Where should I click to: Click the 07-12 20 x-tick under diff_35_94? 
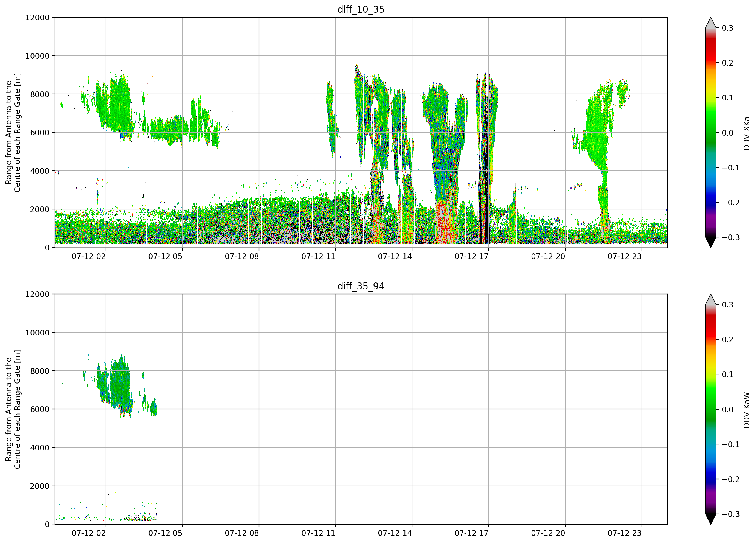pos(548,533)
